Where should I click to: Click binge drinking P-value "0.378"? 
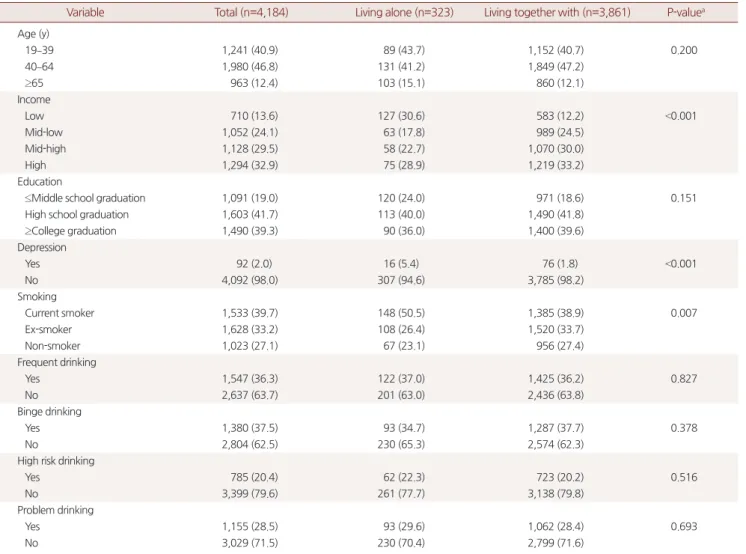point(684,428)
